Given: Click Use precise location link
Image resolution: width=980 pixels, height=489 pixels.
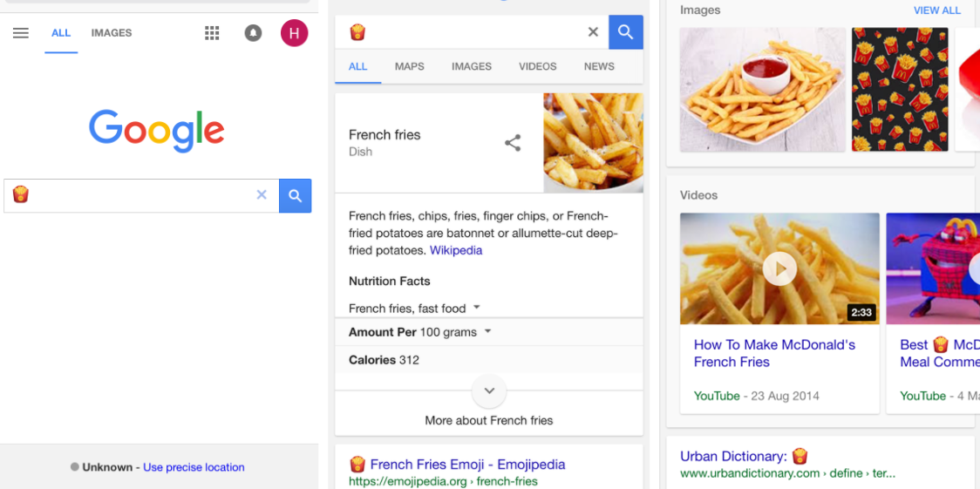Looking at the screenshot, I should pos(194,467).
